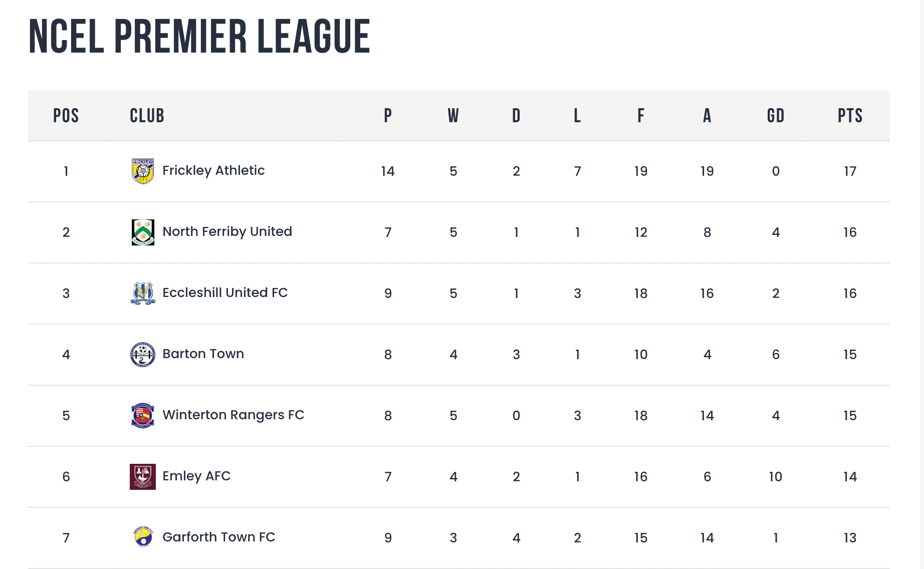The image size is (924, 569).
Task: Click the POS column header
Action: tap(66, 116)
